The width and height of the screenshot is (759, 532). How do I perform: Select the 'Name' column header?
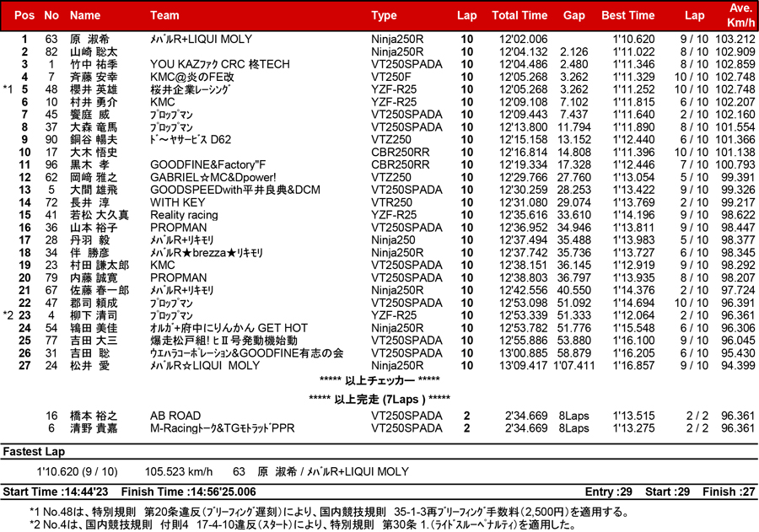pyautogui.click(x=85, y=15)
